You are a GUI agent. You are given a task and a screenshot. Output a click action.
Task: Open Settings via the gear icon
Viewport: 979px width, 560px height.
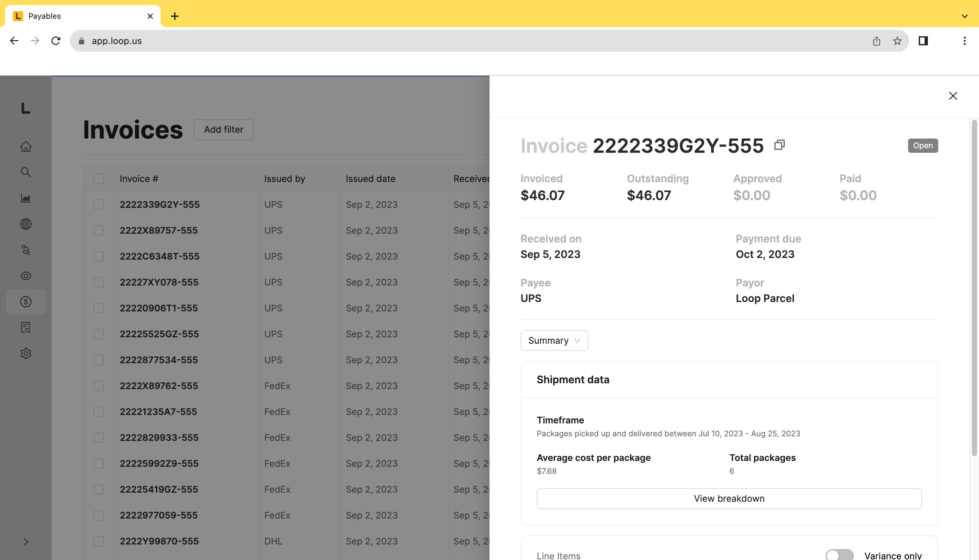25,353
